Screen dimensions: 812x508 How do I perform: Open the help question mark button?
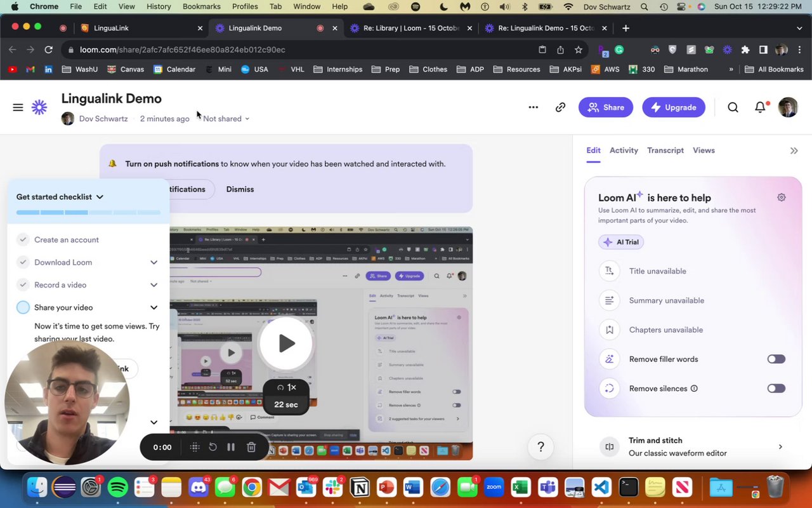540,447
